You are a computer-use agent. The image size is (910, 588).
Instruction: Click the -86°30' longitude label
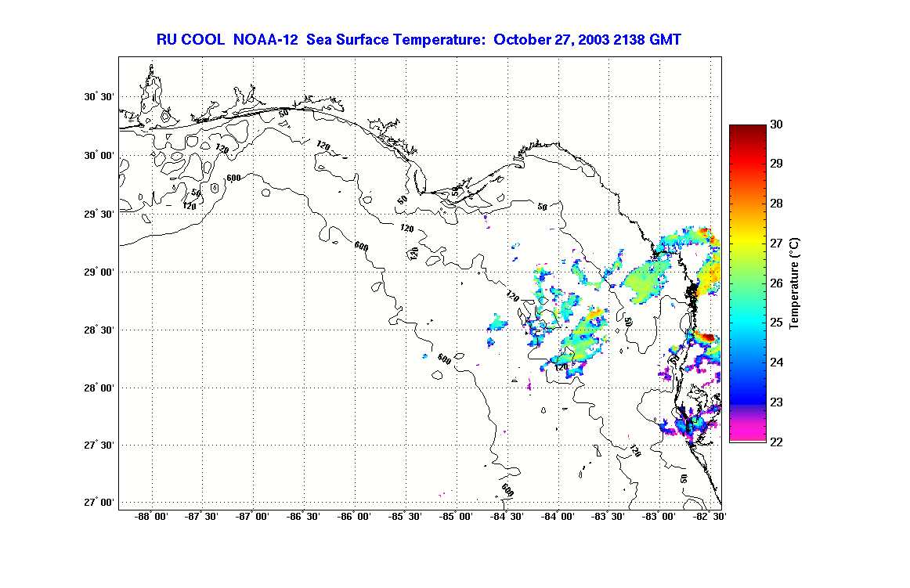[304, 517]
